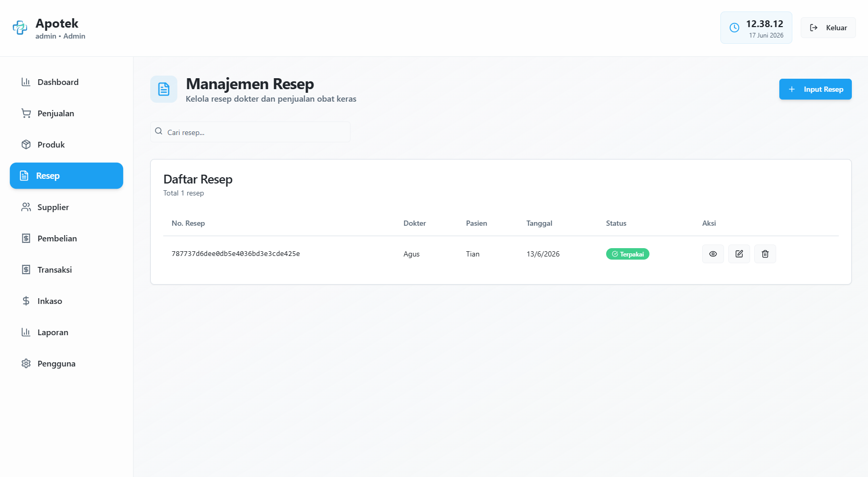
Task: Click the Total 1 resep text
Action: click(x=184, y=193)
